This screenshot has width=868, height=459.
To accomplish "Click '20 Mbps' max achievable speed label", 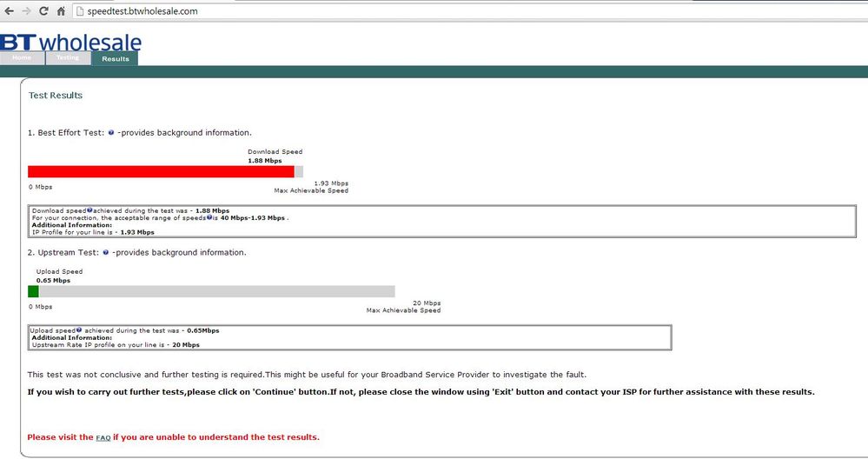I will (427, 303).
